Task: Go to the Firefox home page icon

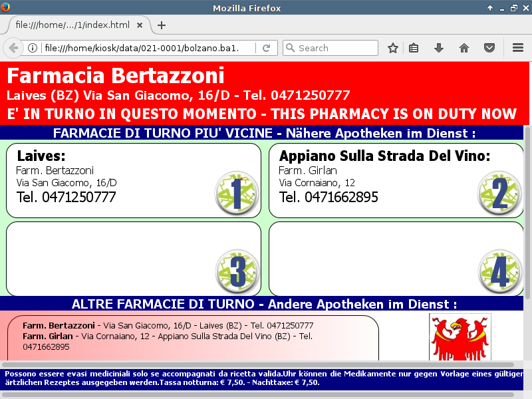Action: (464, 48)
